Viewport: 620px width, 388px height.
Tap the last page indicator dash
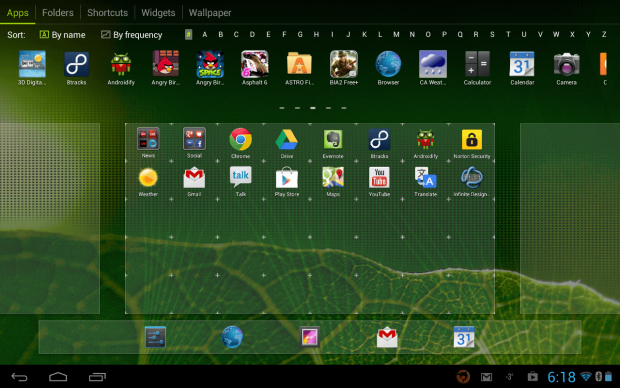[344, 108]
